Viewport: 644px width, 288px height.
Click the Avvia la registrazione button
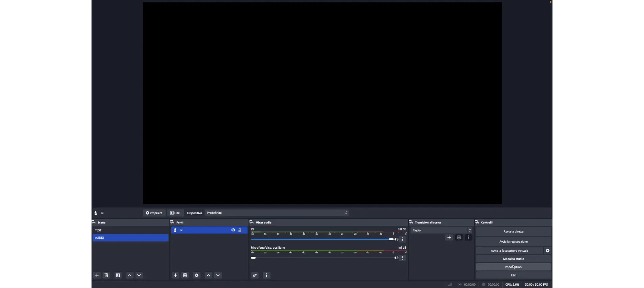[x=513, y=242]
